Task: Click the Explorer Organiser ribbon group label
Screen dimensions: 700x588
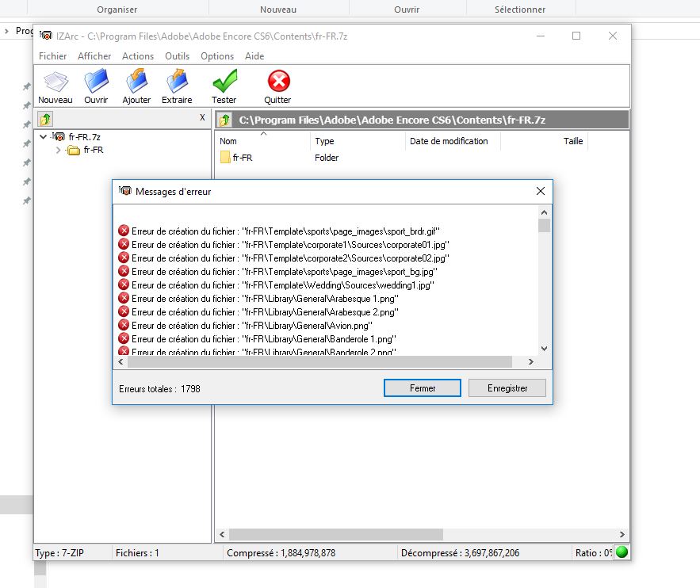Action: coord(117,10)
